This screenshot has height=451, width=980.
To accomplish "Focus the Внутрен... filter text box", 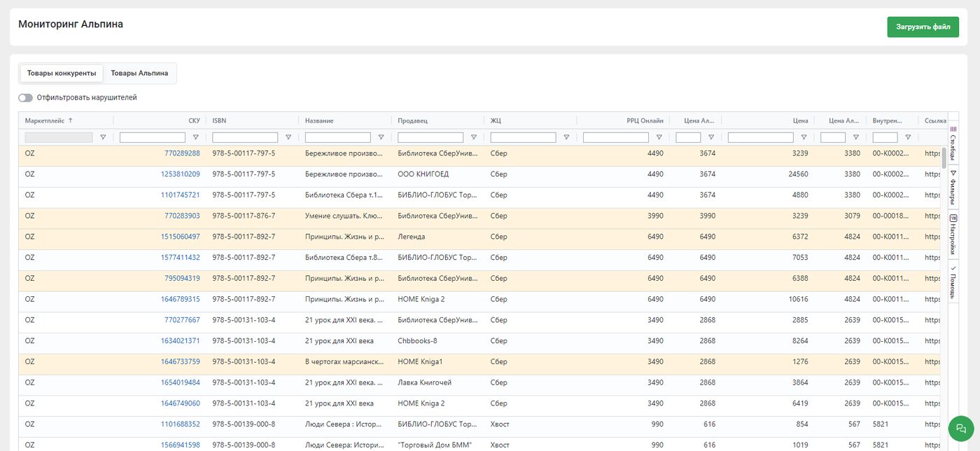I will pyautogui.click(x=885, y=138).
